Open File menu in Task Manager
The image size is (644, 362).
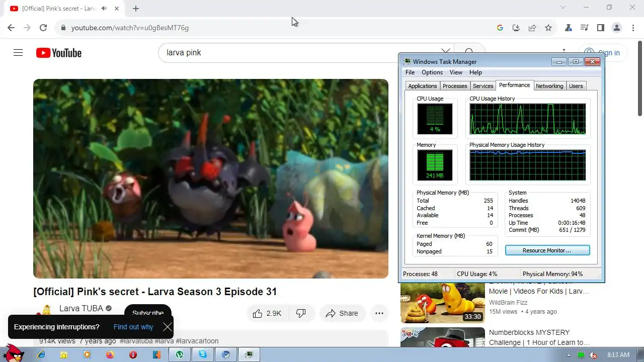tap(410, 72)
